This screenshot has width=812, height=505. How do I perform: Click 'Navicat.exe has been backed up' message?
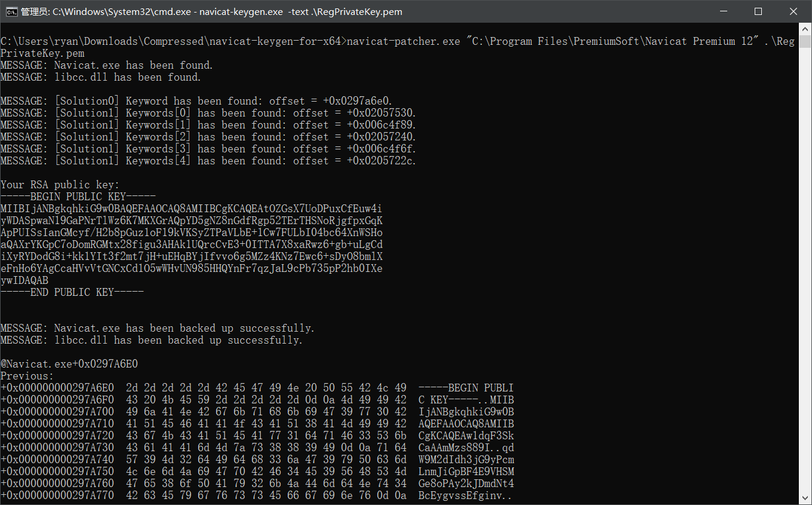157,328
